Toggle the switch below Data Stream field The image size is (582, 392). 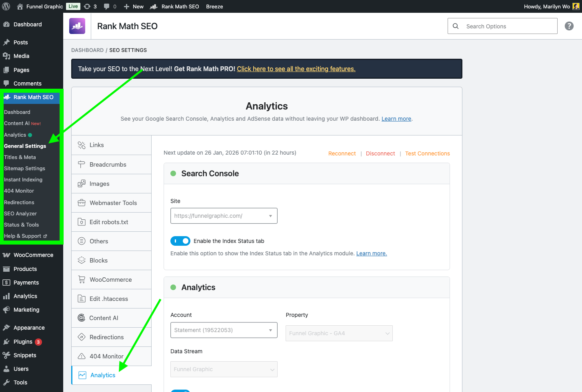coord(180,390)
